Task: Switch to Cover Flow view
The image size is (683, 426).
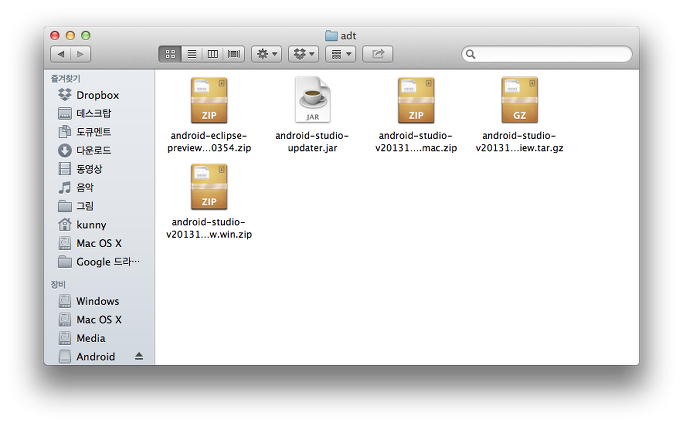Action: [234, 54]
